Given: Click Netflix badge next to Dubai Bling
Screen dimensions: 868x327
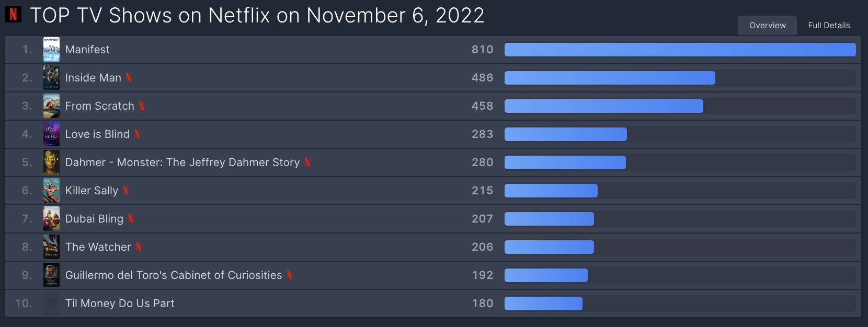Looking at the screenshot, I should 131,219.
